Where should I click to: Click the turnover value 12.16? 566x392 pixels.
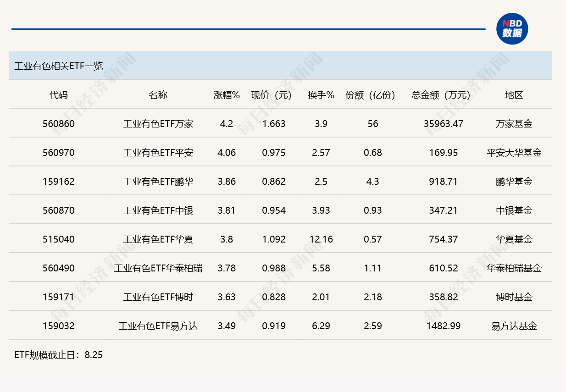pos(321,239)
